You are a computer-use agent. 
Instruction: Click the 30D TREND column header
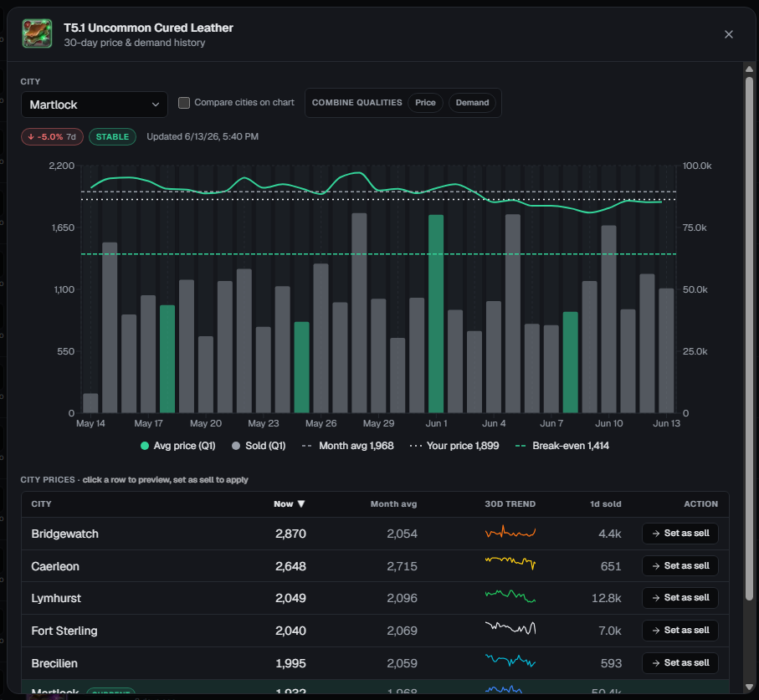pyautogui.click(x=510, y=504)
